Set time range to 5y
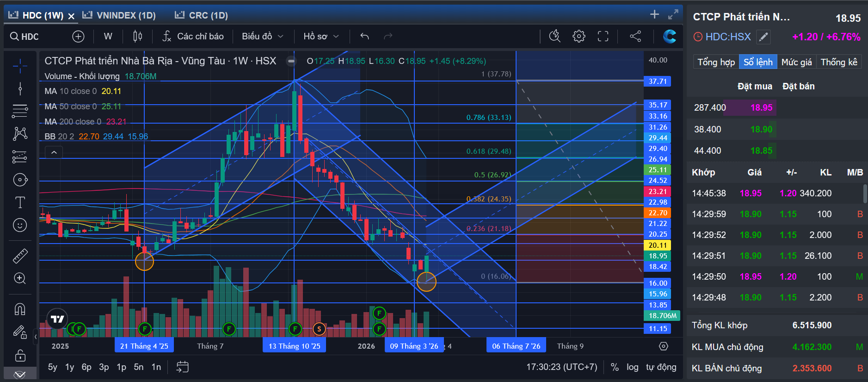This screenshot has height=382, width=868. point(53,367)
